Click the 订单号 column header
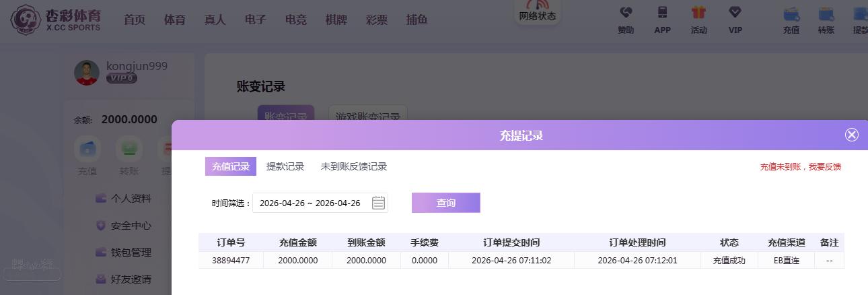Screen dimensions: 868x295 231,242
